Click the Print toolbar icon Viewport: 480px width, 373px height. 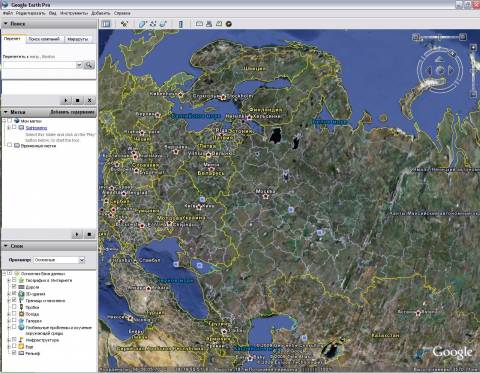tap(209, 24)
